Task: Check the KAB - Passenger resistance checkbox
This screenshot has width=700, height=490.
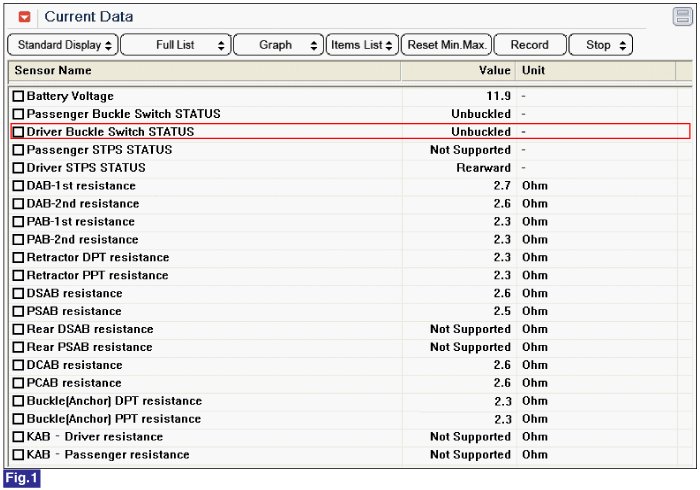Action: [18, 454]
